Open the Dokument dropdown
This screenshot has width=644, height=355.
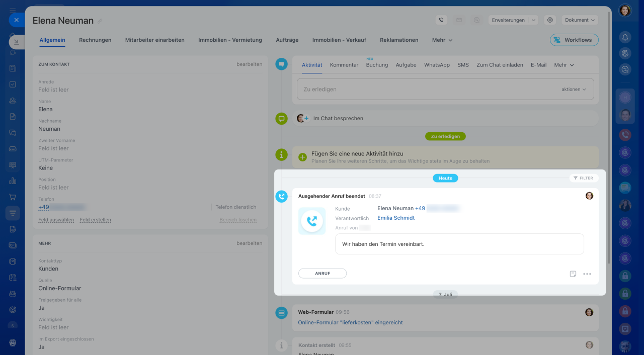coord(580,20)
